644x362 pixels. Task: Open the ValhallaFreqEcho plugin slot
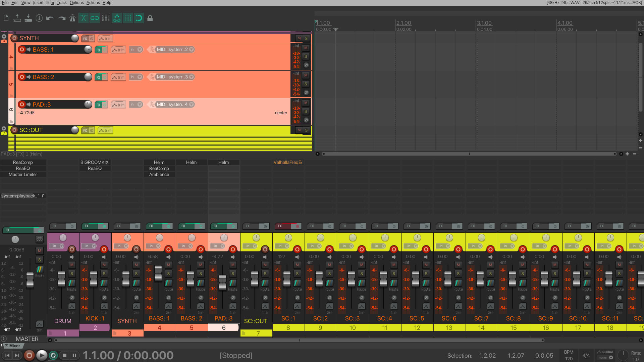tap(288, 162)
